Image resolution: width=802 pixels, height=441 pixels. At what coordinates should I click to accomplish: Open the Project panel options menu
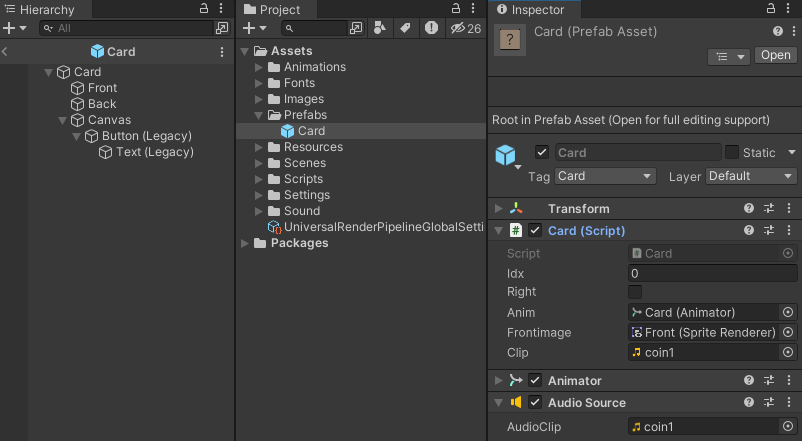coord(473,8)
